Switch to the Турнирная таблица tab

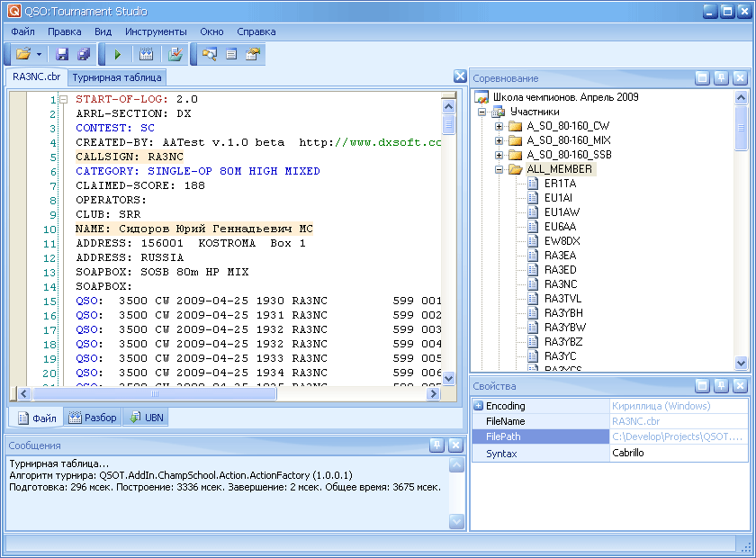(117, 77)
